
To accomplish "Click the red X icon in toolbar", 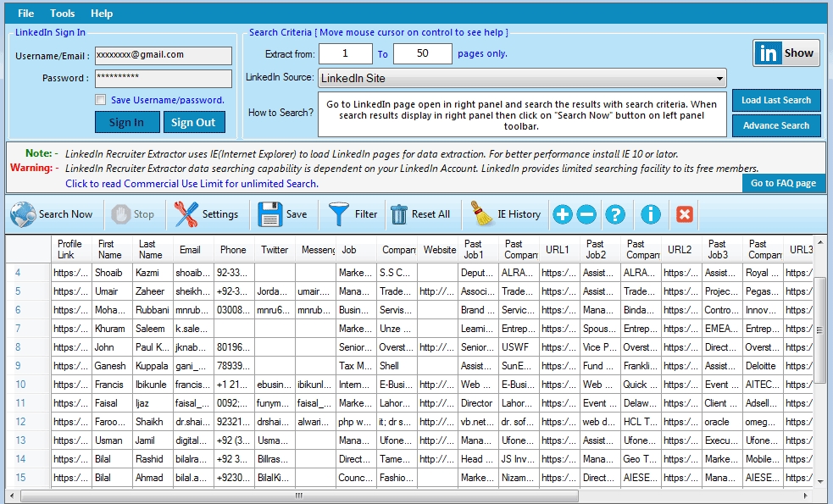I will (x=685, y=214).
